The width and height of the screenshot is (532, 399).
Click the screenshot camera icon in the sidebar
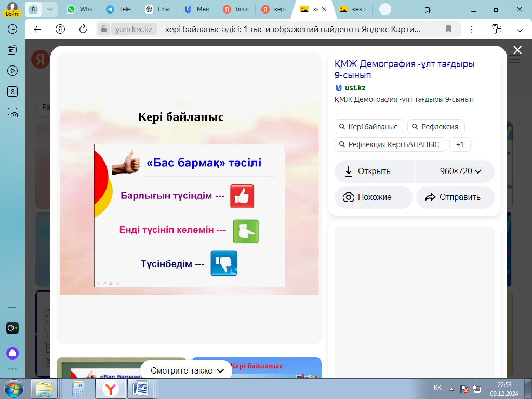pyautogui.click(x=12, y=112)
